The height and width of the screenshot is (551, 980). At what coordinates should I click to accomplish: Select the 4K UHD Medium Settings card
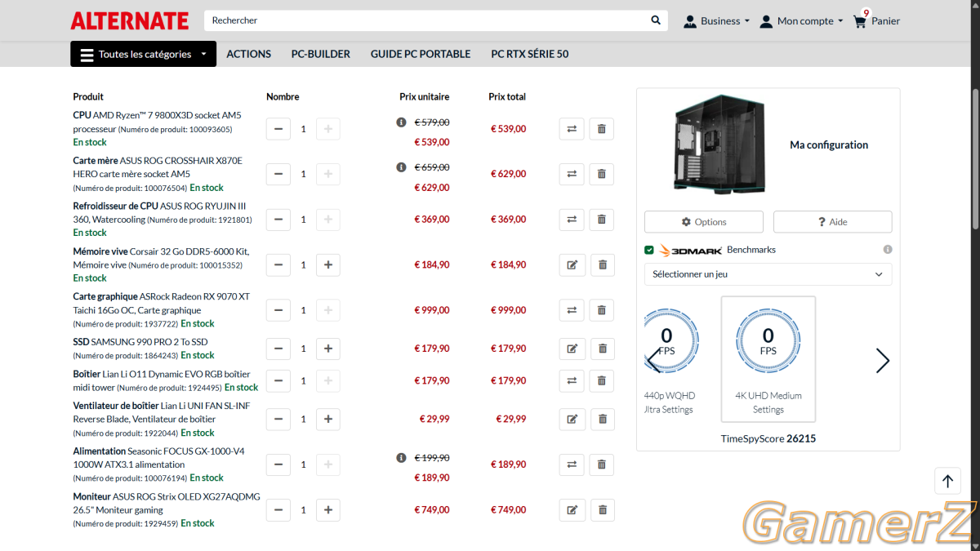(x=768, y=359)
